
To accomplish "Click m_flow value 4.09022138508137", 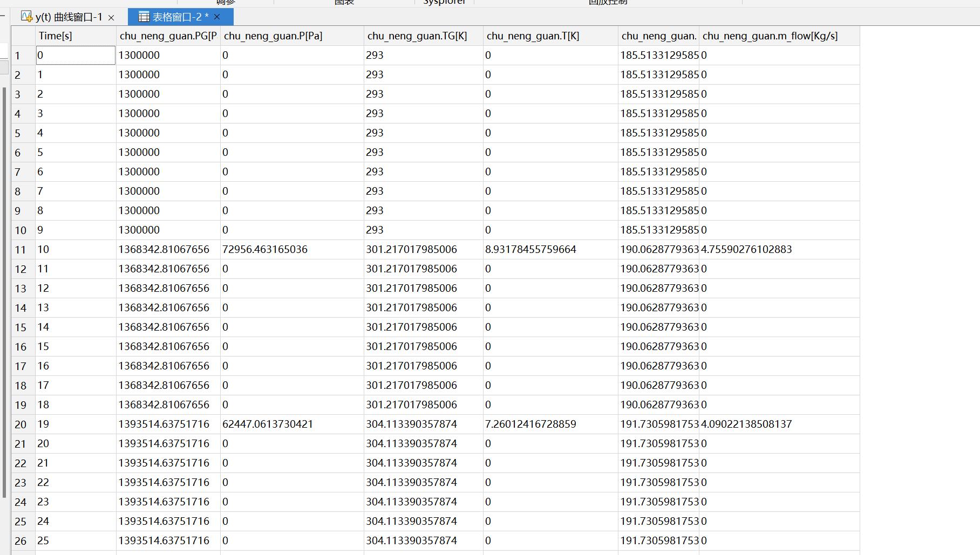I will pyautogui.click(x=779, y=424).
